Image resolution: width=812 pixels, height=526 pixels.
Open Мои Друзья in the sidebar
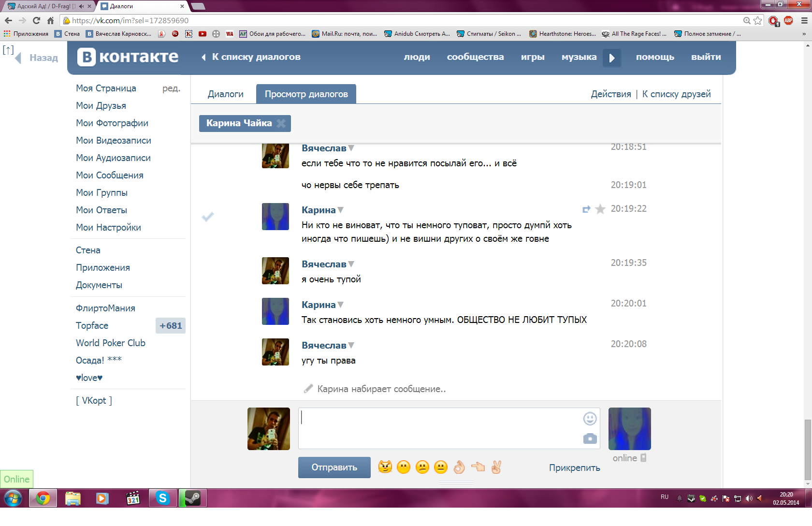point(101,106)
